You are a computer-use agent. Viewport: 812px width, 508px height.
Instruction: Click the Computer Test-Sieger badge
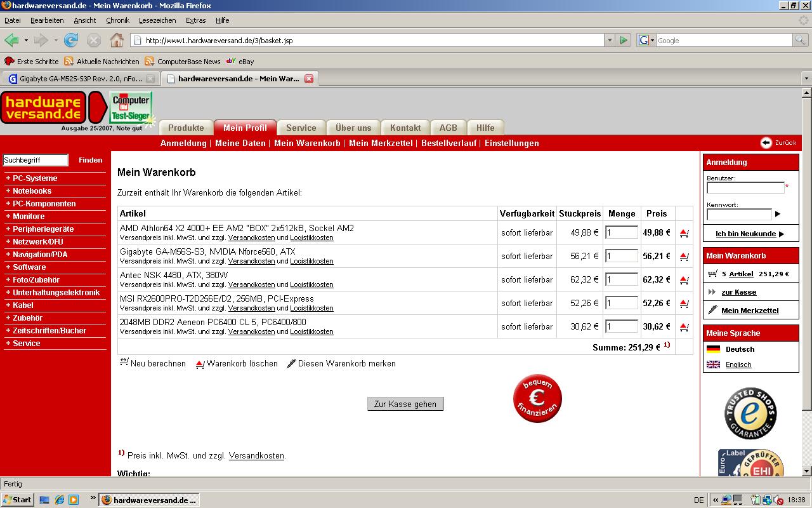[x=131, y=107]
